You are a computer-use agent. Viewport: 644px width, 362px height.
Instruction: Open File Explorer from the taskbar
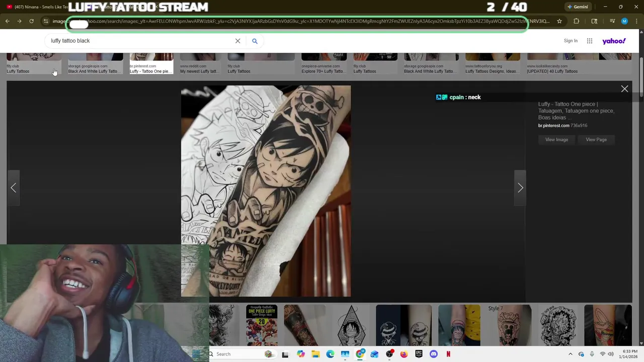click(315, 354)
